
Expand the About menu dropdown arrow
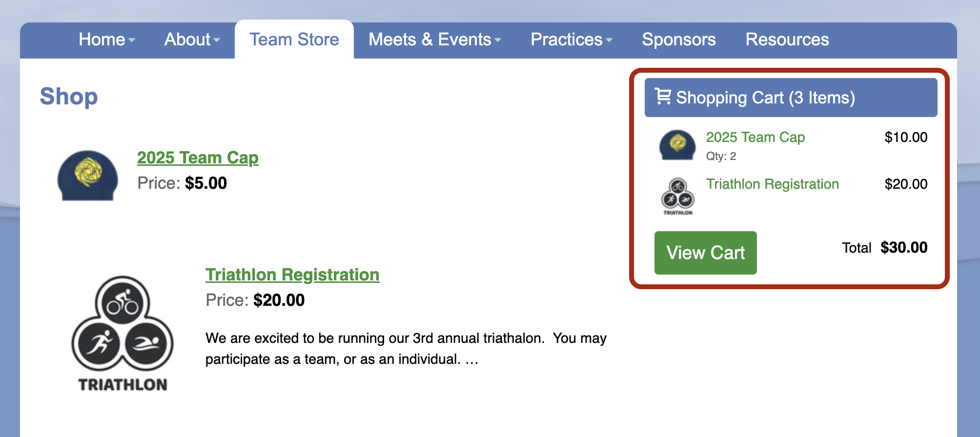pyautogui.click(x=217, y=40)
